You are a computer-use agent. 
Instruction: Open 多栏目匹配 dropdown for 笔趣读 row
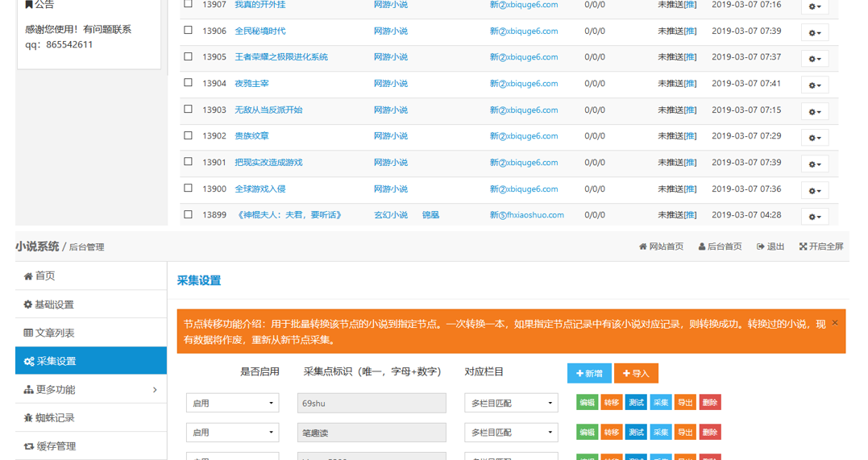[511, 433]
